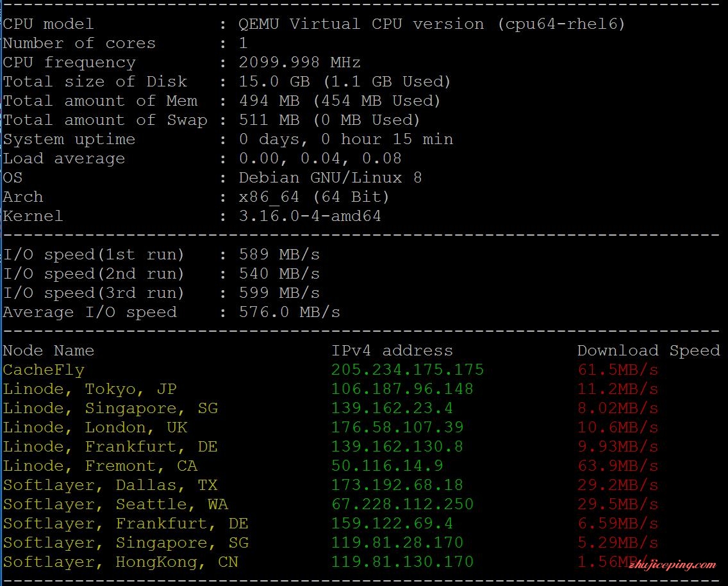This screenshot has width=728, height=586.
Task: Select the Average I/O speed value 576.0 MB/s
Action: (x=289, y=313)
